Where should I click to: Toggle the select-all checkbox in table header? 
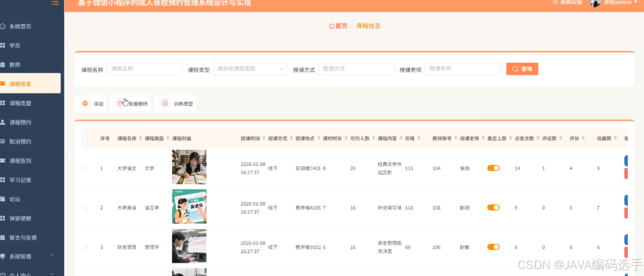click(x=85, y=139)
